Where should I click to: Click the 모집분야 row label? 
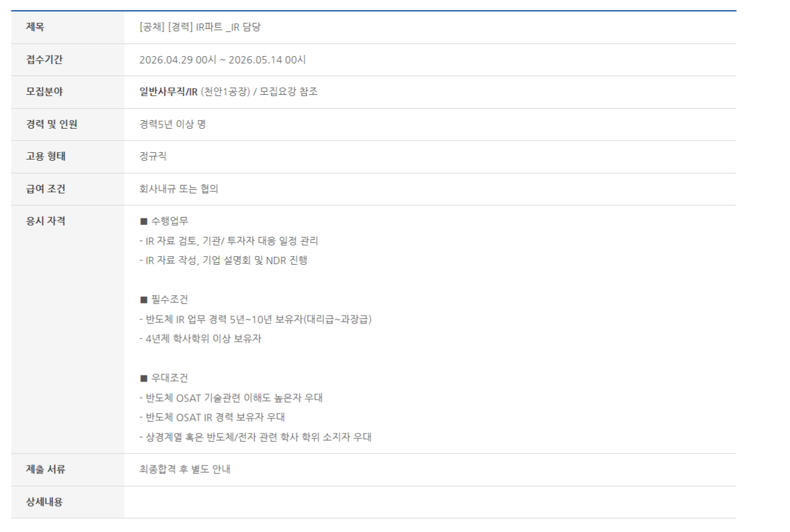(x=44, y=92)
